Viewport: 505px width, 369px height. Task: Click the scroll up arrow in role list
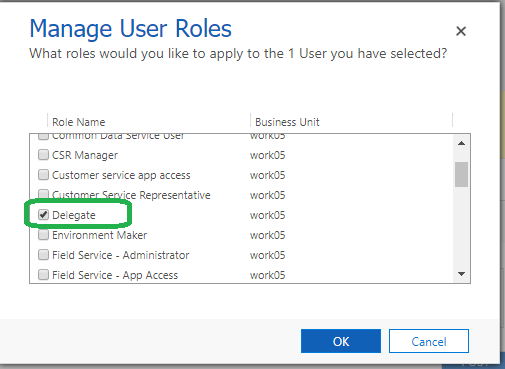click(461, 143)
